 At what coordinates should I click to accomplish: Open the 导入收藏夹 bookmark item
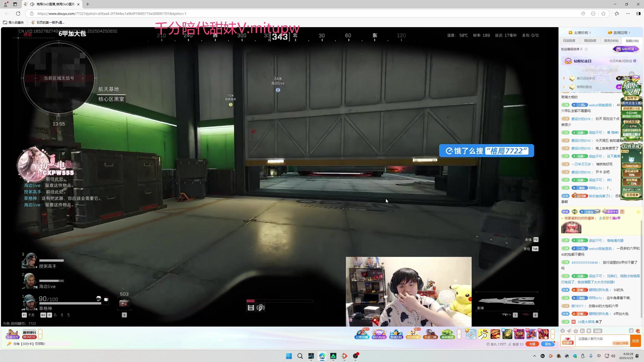click(13, 22)
